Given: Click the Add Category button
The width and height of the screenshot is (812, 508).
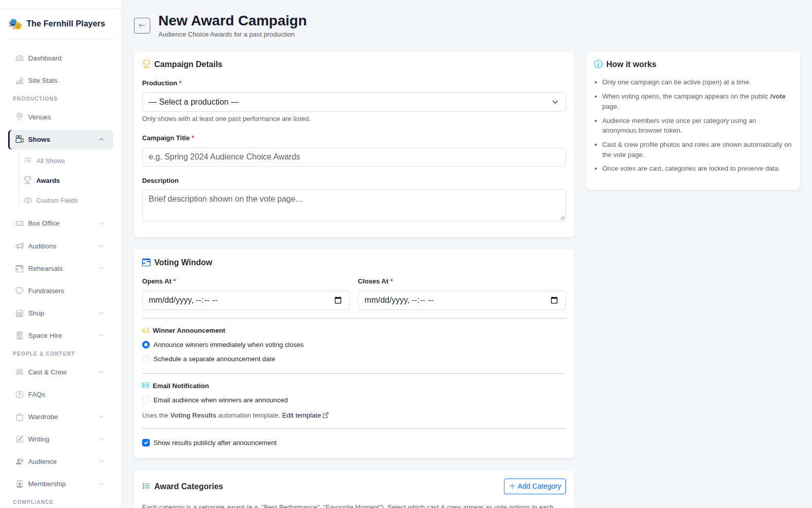Looking at the screenshot, I should (x=535, y=486).
